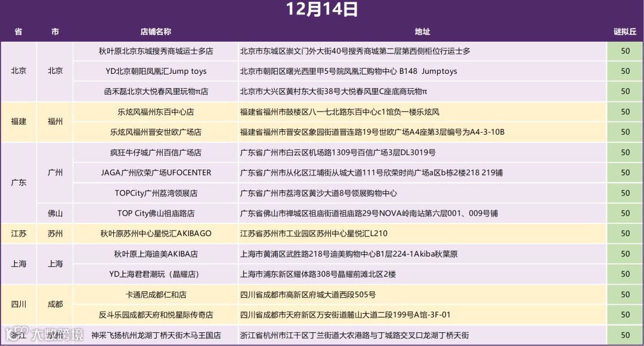Click the 广州 city cell
Image resolution: width=644 pixels, height=346 pixels.
click(x=55, y=173)
